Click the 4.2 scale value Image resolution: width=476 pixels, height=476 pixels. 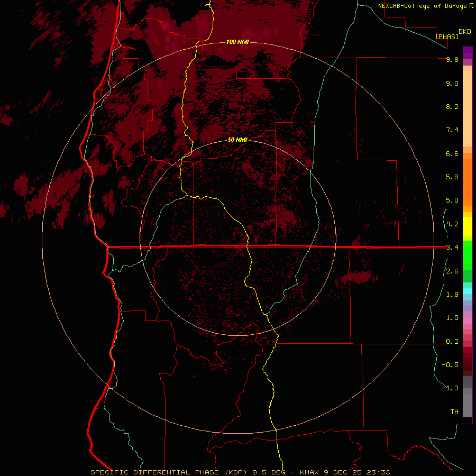pos(452,224)
